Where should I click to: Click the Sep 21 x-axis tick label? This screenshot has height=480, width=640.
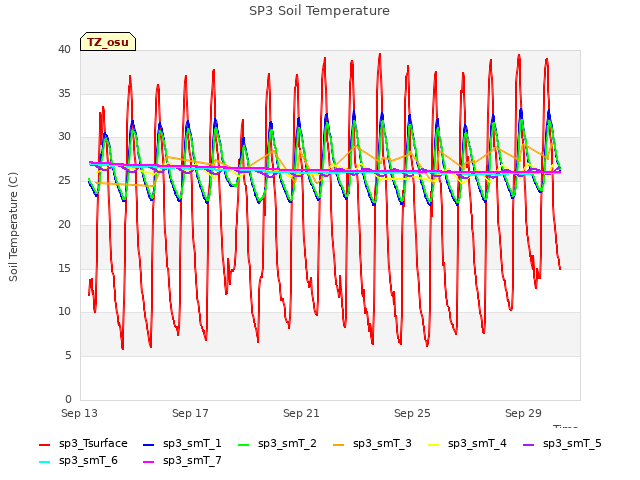(x=301, y=413)
